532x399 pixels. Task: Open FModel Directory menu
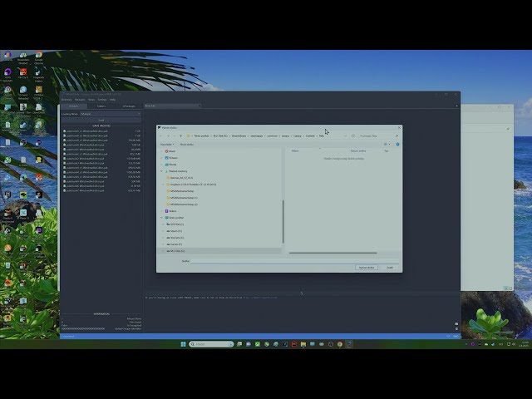coord(66,100)
